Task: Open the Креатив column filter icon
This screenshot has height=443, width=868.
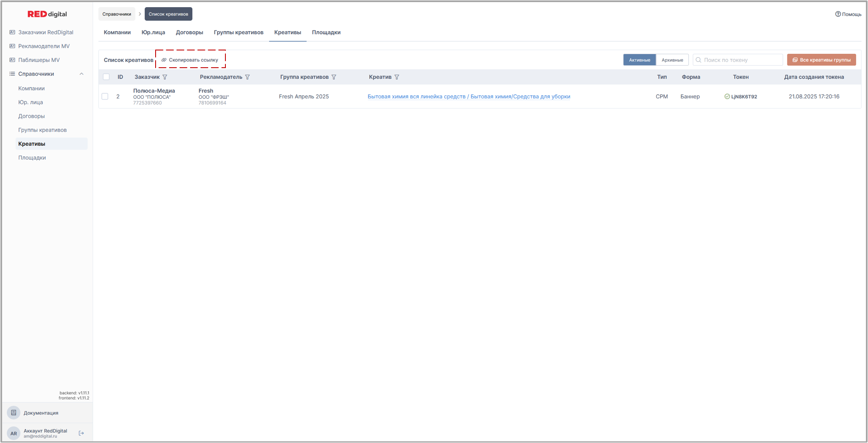Action: (397, 77)
